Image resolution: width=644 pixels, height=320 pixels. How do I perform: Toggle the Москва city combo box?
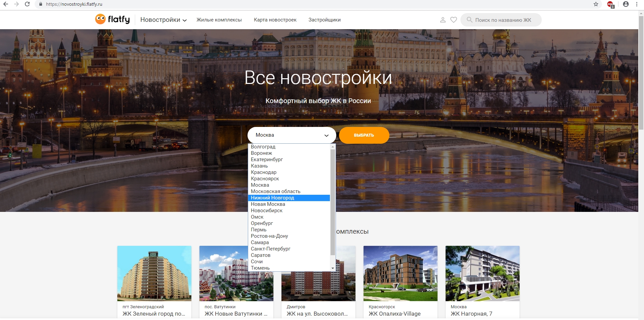[292, 135]
